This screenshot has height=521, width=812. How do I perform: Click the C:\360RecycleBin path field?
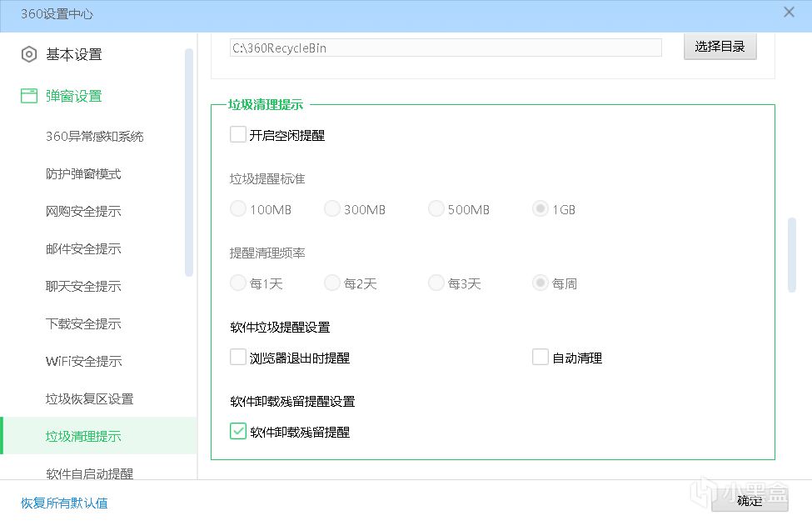446,48
